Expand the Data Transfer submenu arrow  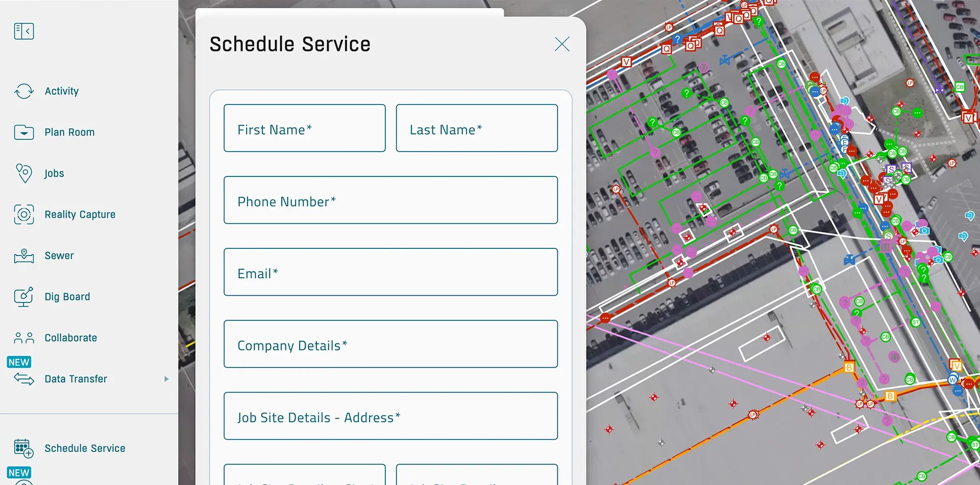(166, 379)
